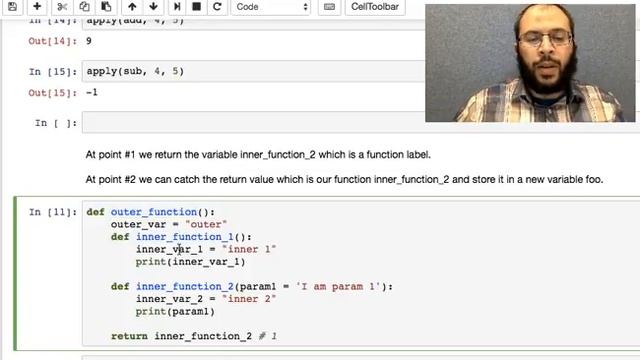This screenshot has height=360, width=640.
Task: Click the outer_function code cell editor
Action: (x=361, y=273)
